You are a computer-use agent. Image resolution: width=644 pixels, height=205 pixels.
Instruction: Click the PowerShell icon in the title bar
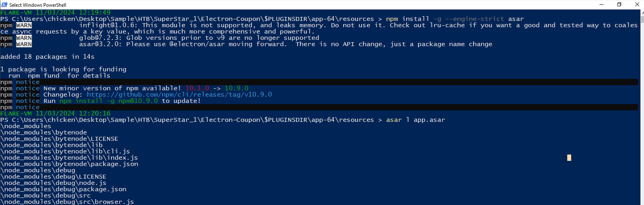click(x=4, y=5)
